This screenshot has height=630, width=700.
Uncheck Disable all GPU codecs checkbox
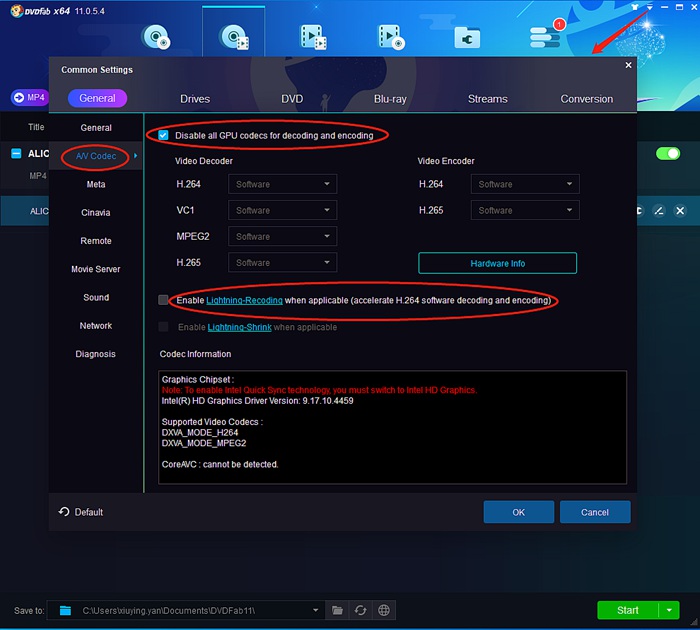[x=163, y=135]
